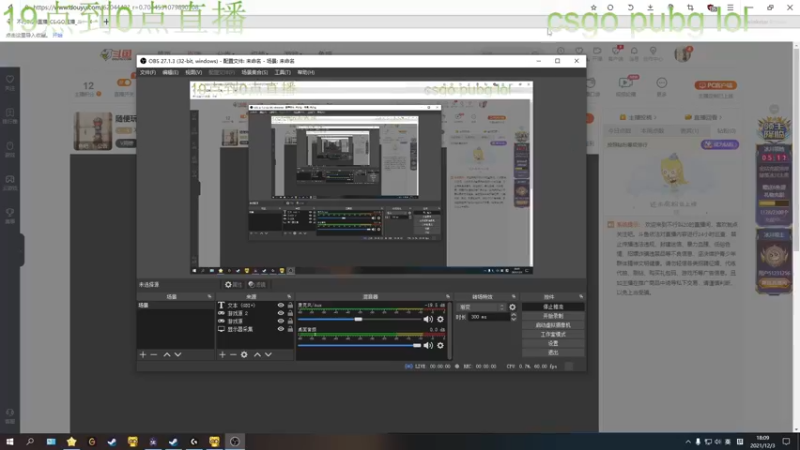Click the mixer panel vertical scrollbar
The width and height of the screenshot is (800, 450).
449,331
